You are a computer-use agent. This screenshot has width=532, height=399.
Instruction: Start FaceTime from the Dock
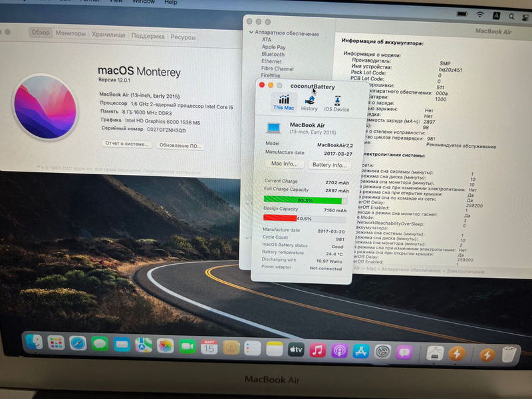point(188,346)
